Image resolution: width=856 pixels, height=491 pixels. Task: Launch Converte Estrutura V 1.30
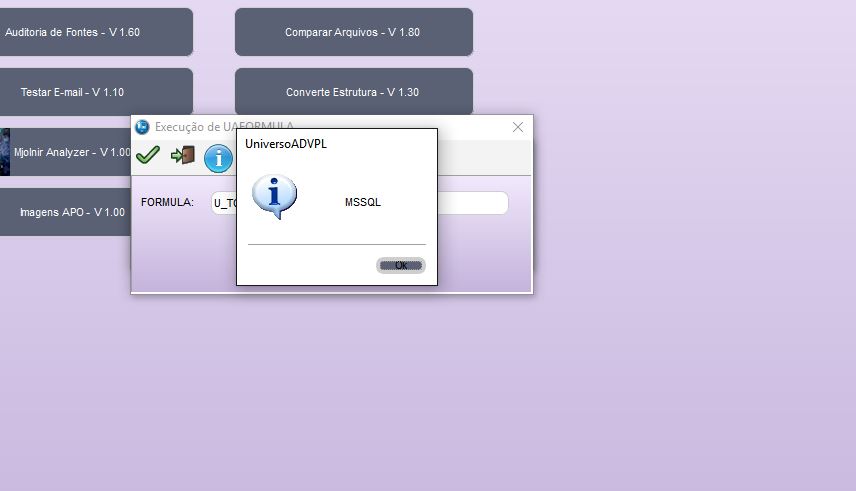pyautogui.click(x=353, y=92)
